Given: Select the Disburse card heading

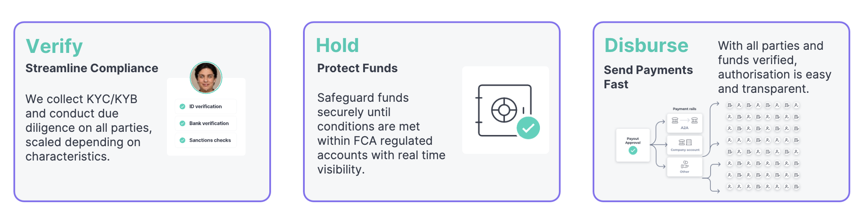Looking at the screenshot, I should pyautogui.click(x=646, y=46).
